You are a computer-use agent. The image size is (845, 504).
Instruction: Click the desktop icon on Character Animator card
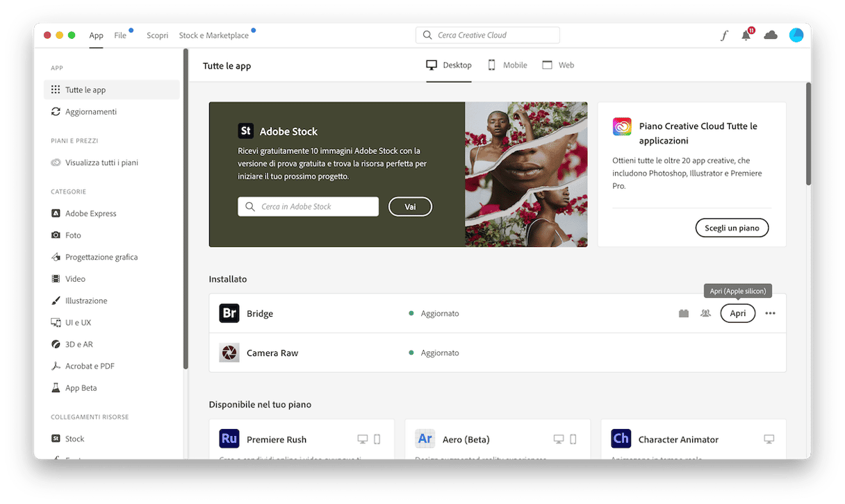(x=769, y=439)
